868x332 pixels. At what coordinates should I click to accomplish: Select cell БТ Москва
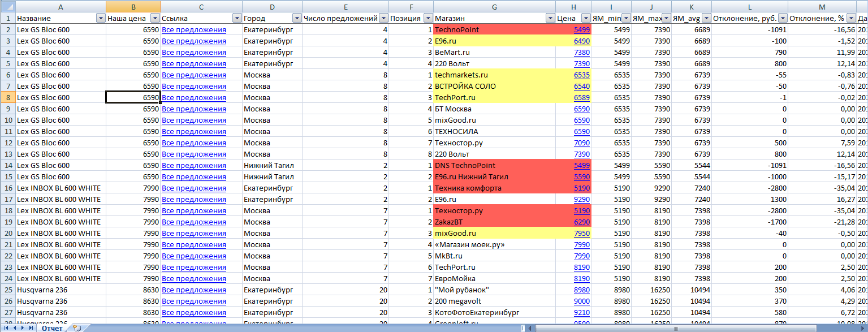pos(495,109)
